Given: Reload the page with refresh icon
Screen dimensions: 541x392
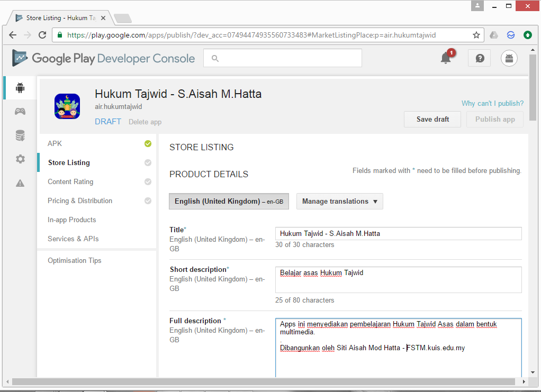Looking at the screenshot, I should (x=42, y=35).
